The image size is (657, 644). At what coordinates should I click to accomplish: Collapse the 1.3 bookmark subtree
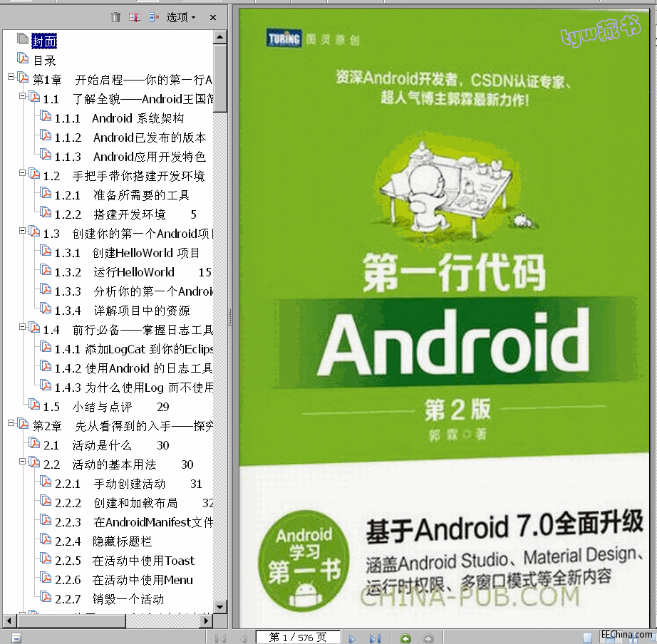pos(23,230)
